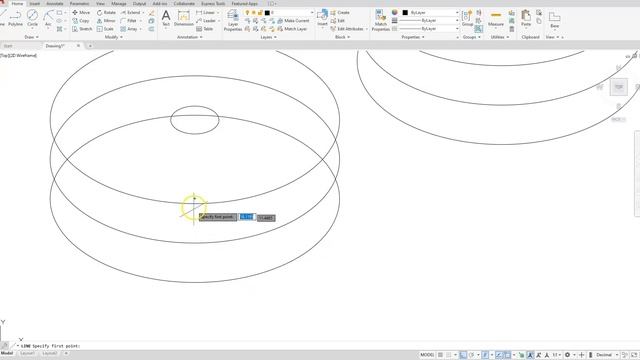Open Layer Properties manager

[x=233, y=20]
